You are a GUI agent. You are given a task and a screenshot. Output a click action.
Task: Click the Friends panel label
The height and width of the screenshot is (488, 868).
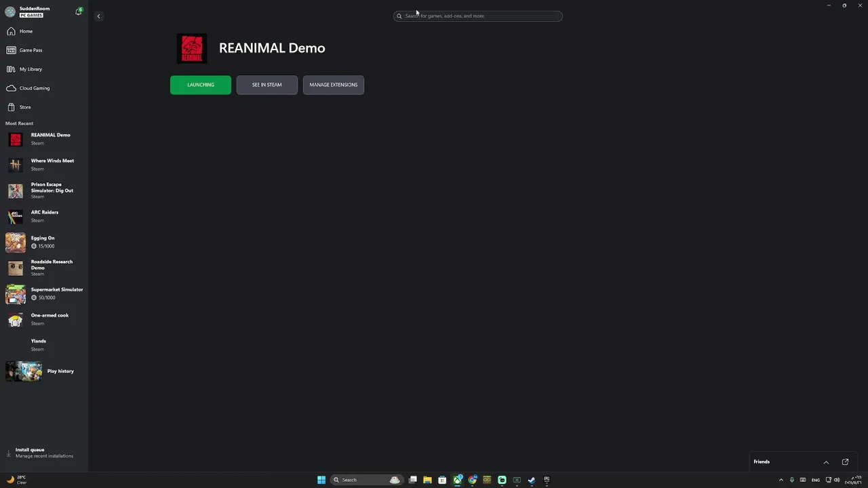tap(762, 462)
